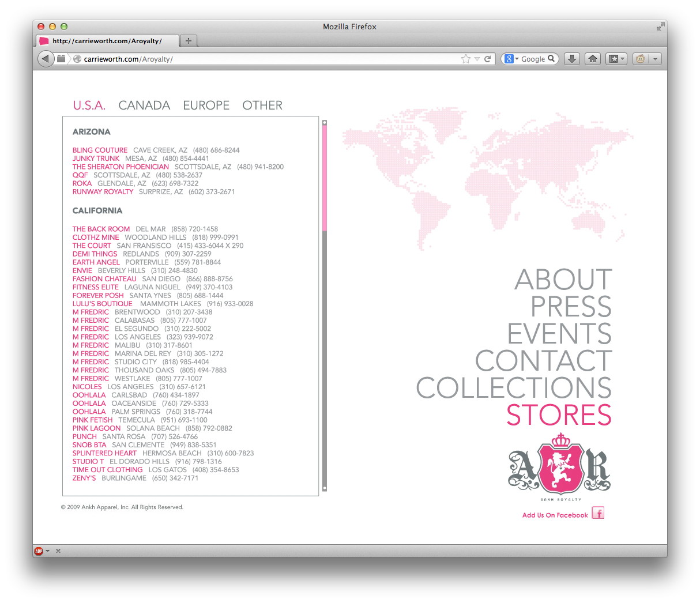Expand the Adblock Plus dropdown arrow
This screenshot has width=700, height=603.
point(48,551)
